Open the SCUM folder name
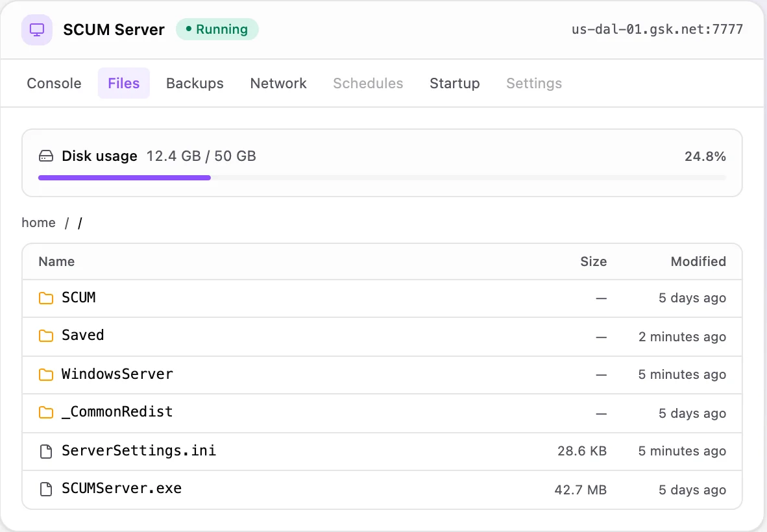The width and height of the screenshot is (767, 532). (79, 297)
